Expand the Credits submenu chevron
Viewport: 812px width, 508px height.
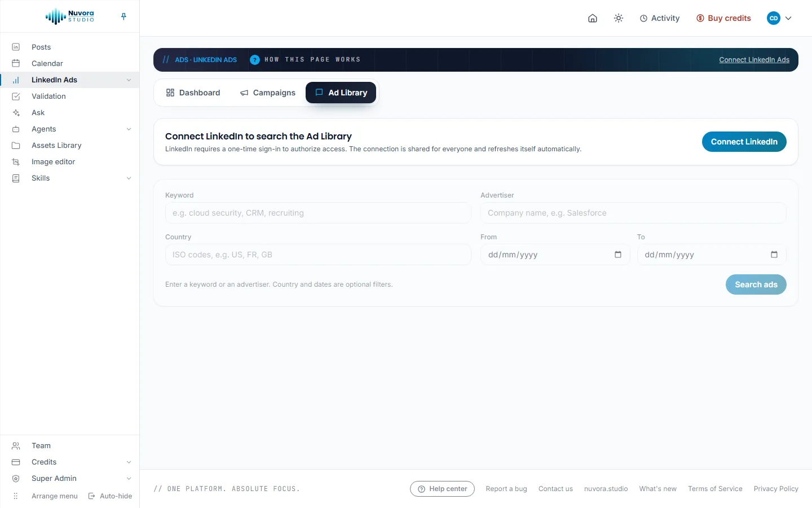coord(129,462)
